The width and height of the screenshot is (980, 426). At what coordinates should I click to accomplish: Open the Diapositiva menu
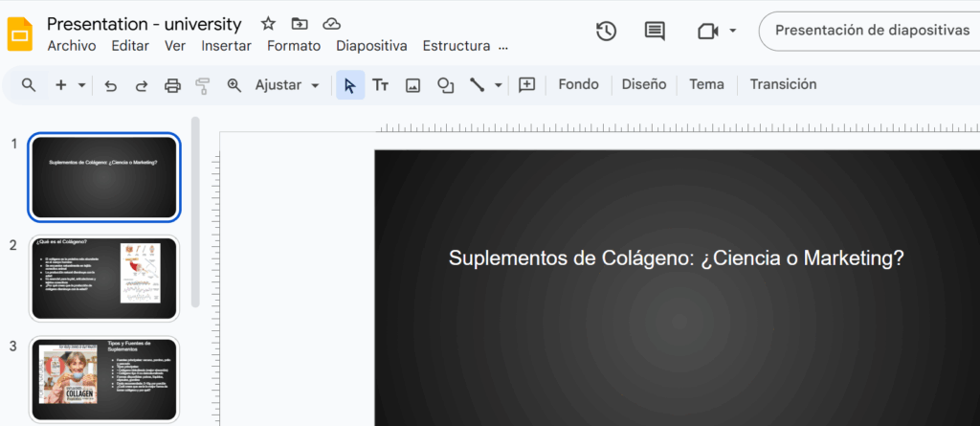(371, 46)
